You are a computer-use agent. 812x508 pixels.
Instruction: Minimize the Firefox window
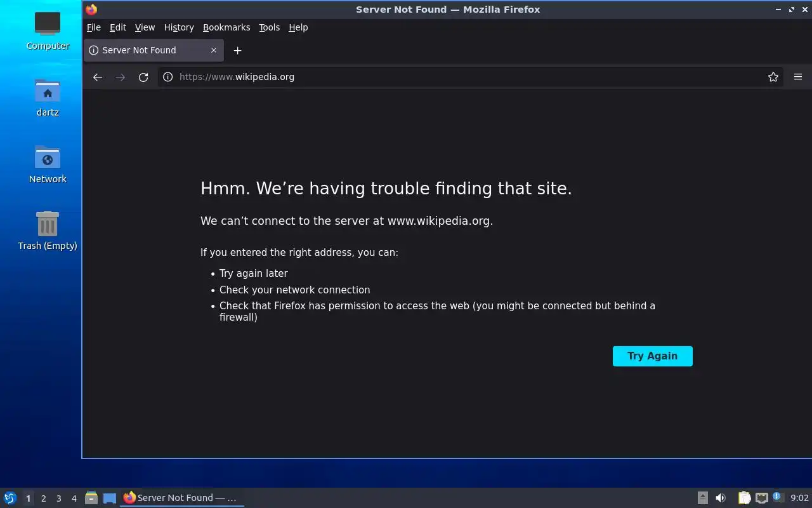(x=778, y=10)
